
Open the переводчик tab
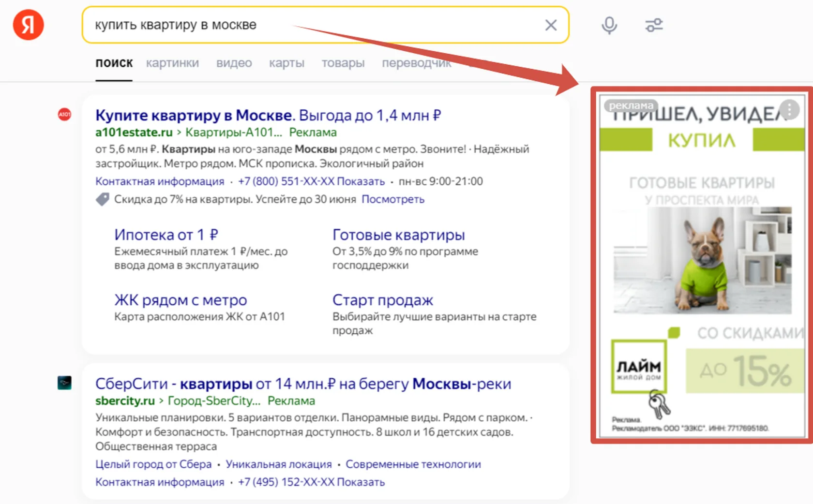[416, 63]
